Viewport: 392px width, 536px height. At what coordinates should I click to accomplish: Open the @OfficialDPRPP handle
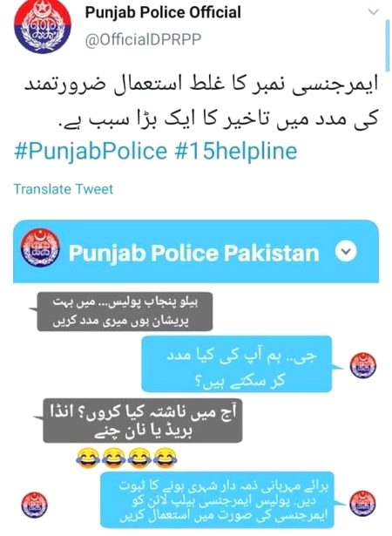pyautogui.click(x=143, y=40)
